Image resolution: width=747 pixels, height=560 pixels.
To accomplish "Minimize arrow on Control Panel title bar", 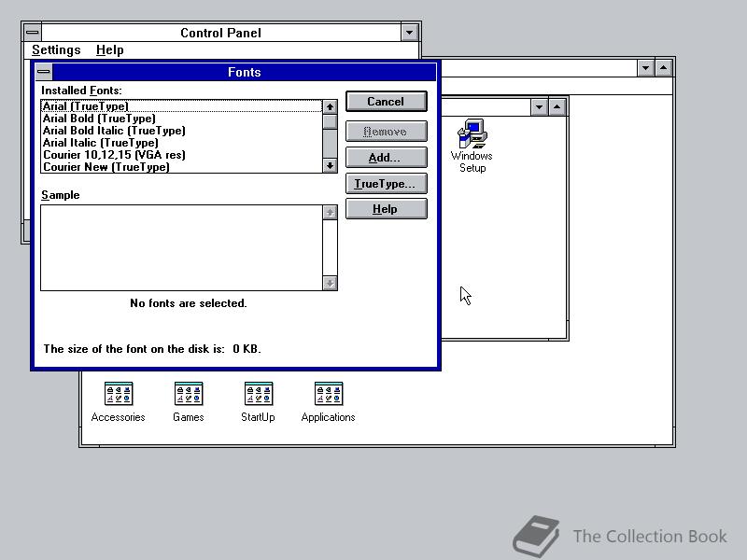I will (409, 32).
